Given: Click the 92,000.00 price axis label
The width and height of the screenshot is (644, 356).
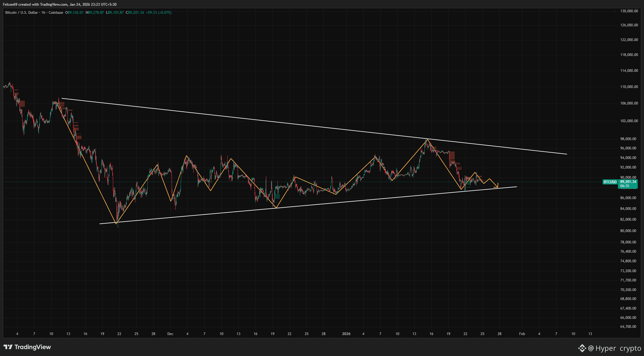Looking at the screenshot, I should pos(628,167).
